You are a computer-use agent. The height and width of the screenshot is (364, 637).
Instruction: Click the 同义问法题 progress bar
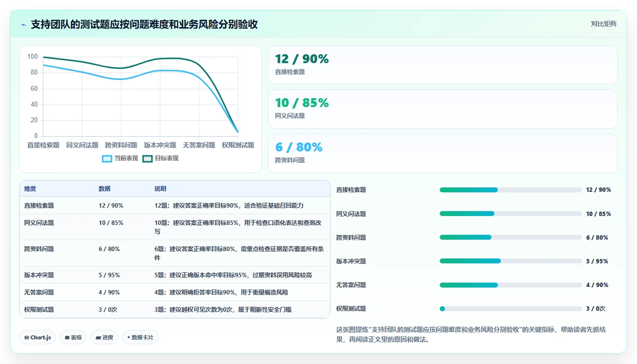(511, 214)
